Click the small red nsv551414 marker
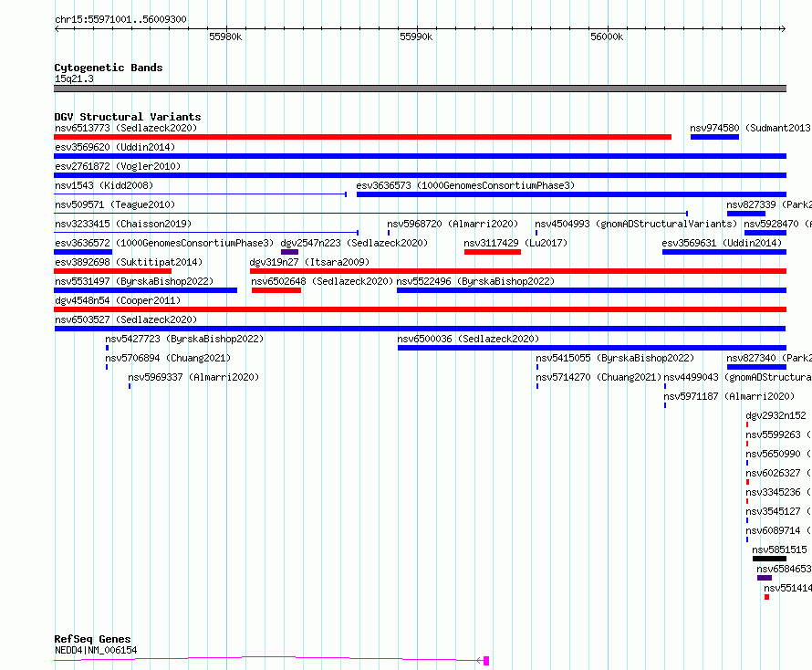The height and width of the screenshot is (670, 812). click(767, 597)
